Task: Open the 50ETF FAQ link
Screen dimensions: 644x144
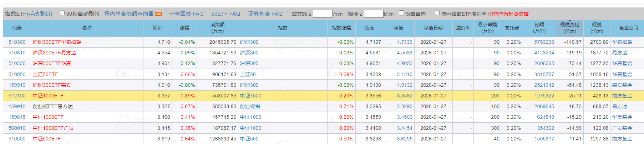Action: 225,14
